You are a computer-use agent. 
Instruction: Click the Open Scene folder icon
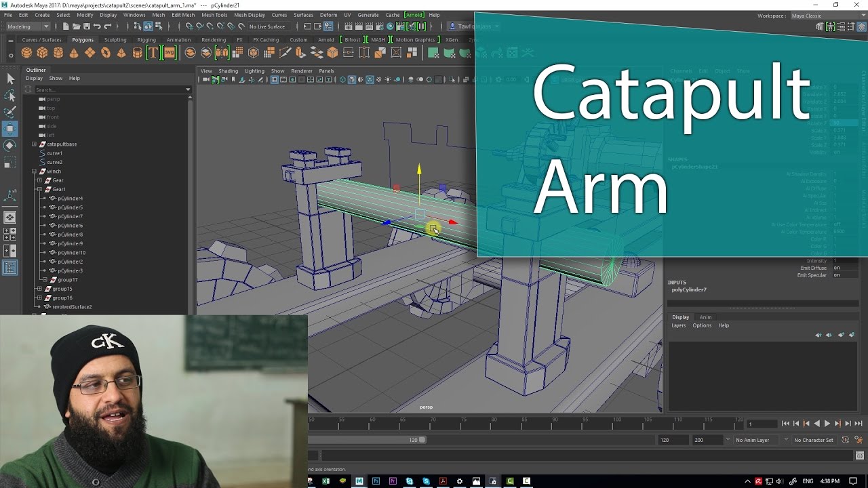point(76,26)
